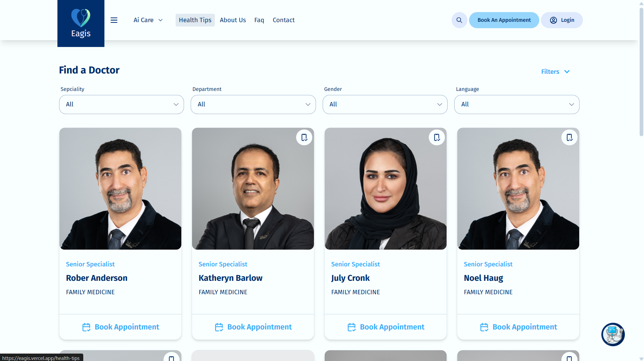
Task: Book Appointment with July Cronk
Action: [x=386, y=327]
